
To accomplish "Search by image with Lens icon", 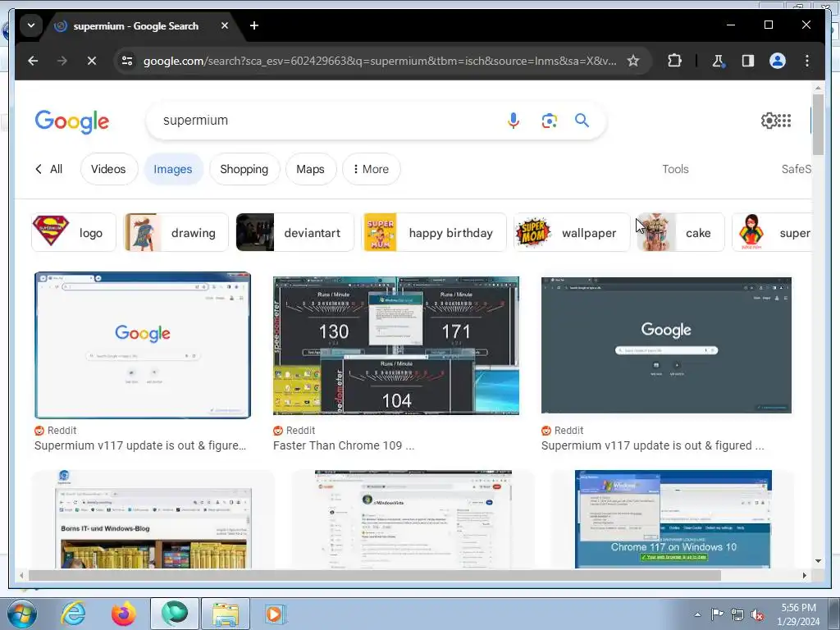I will tap(549, 121).
